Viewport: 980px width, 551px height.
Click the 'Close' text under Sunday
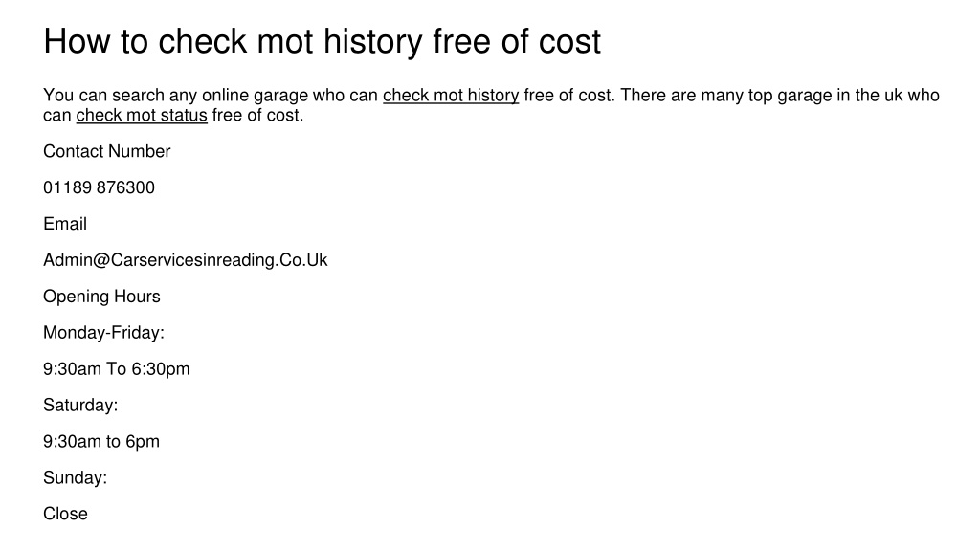(x=66, y=514)
